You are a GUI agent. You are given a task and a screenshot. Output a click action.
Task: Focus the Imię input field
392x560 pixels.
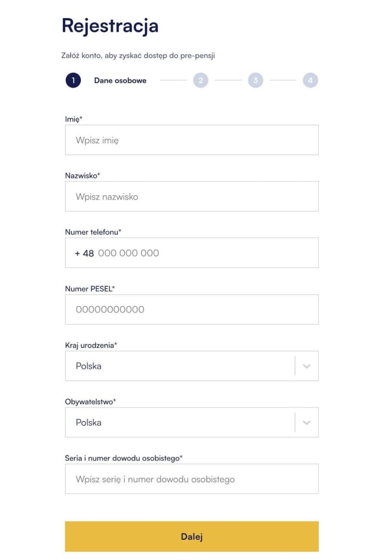[x=191, y=140]
